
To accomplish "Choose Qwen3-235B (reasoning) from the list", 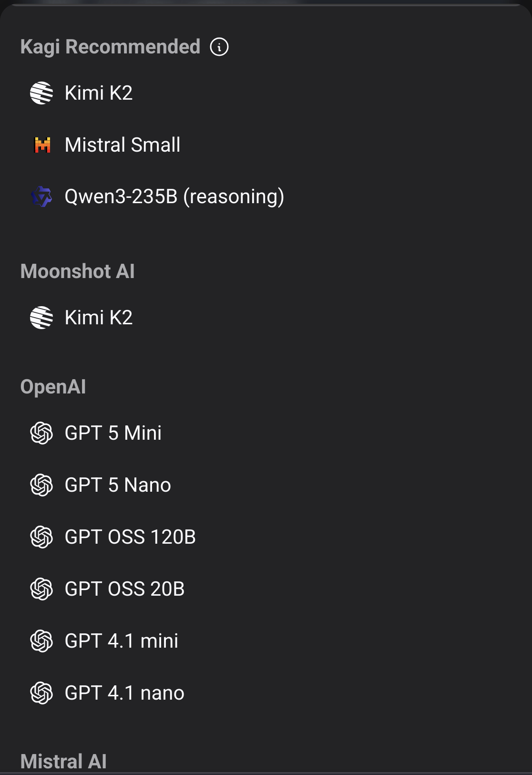I will point(174,196).
